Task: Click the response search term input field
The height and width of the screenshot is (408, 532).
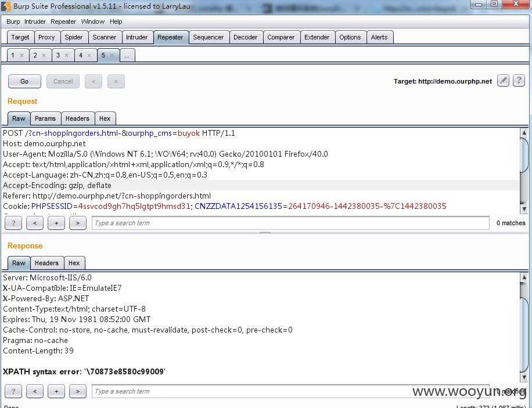Action: pos(290,391)
